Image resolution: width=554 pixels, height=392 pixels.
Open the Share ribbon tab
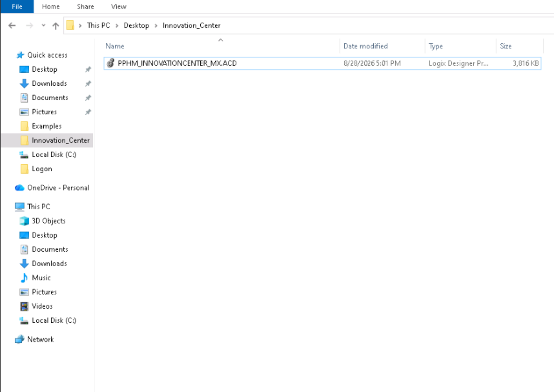pos(85,6)
